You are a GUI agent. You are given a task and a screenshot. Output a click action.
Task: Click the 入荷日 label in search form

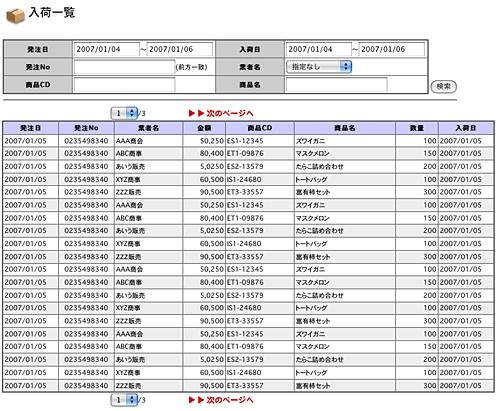[250, 49]
